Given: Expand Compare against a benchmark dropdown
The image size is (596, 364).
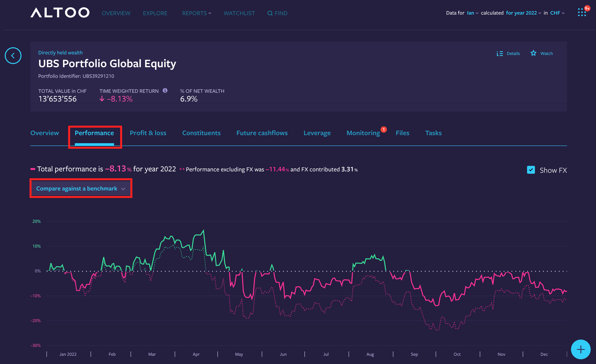Looking at the screenshot, I should (81, 188).
